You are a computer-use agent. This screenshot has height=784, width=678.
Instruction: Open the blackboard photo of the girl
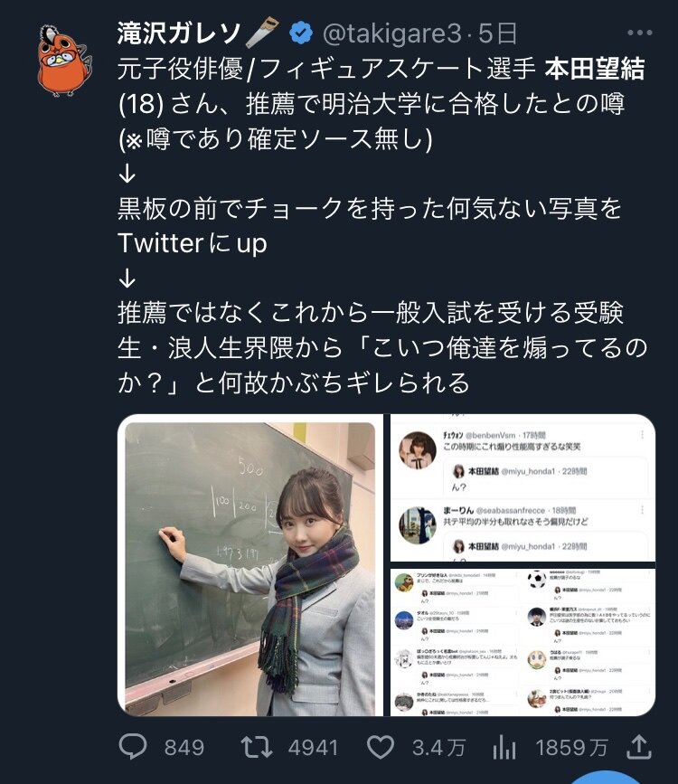pyautogui.click(x=250, y=565)
